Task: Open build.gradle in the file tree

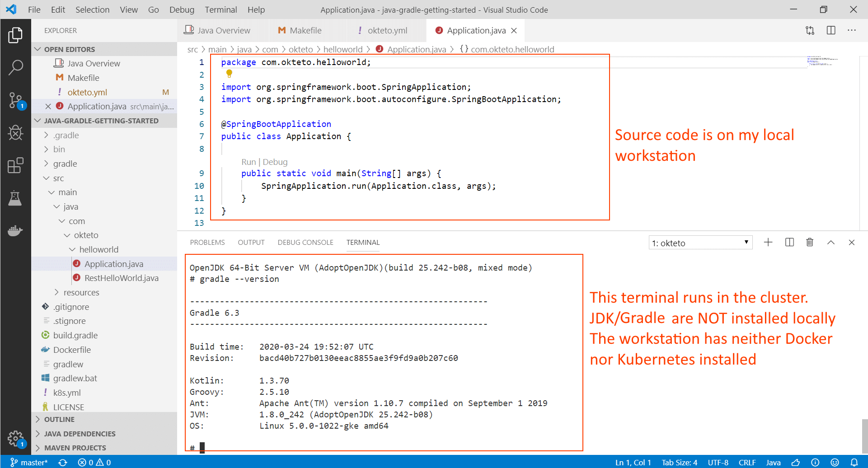Action: [x=75, y=335]
